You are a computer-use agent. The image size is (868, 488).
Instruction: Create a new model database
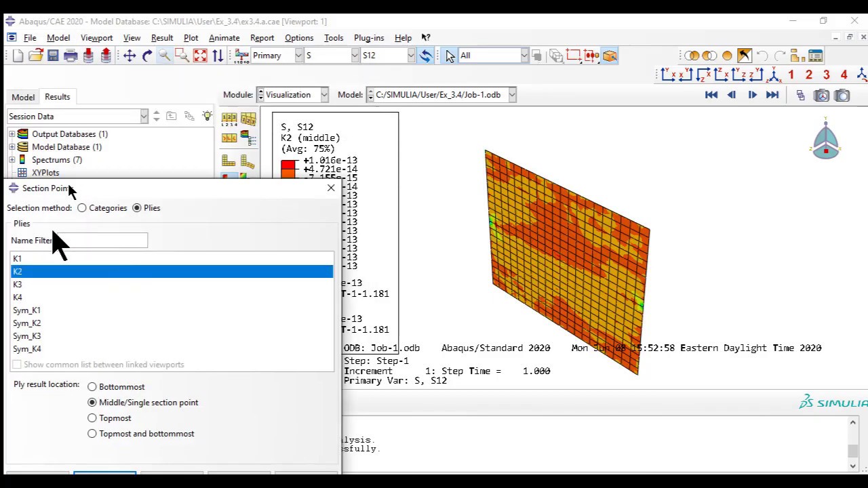pyautogui.click(x=18, y=56)
